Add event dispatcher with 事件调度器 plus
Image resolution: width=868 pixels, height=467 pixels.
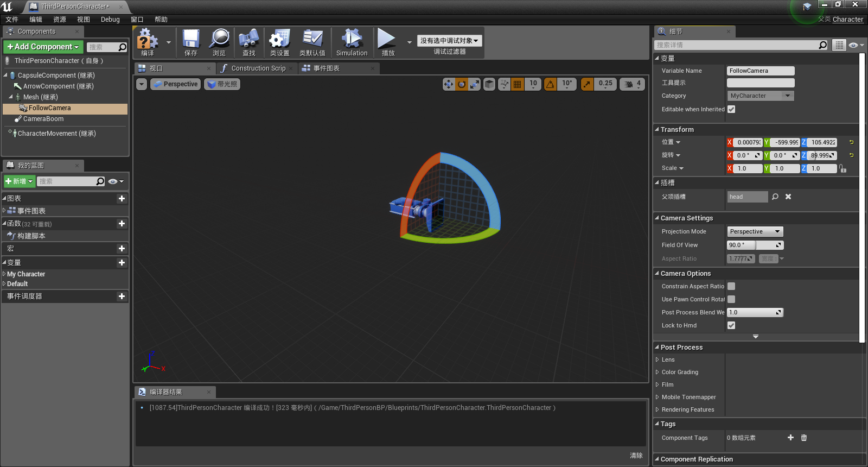pos(122,296)
